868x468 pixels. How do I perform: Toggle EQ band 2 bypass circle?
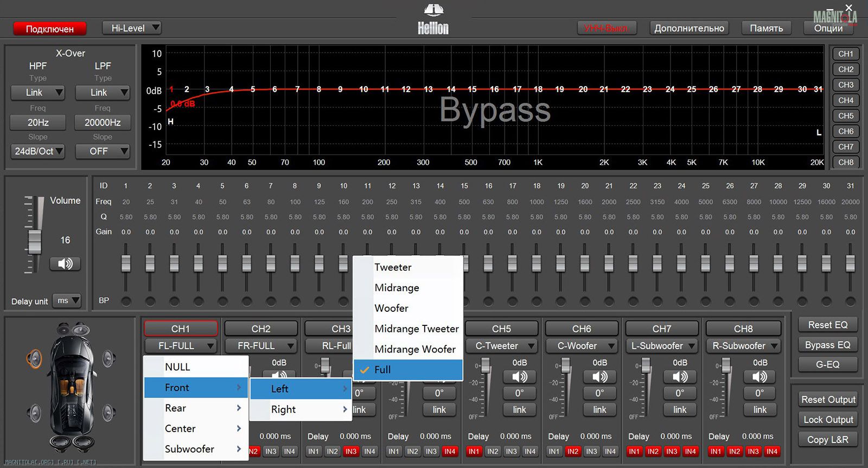(150, 301)
